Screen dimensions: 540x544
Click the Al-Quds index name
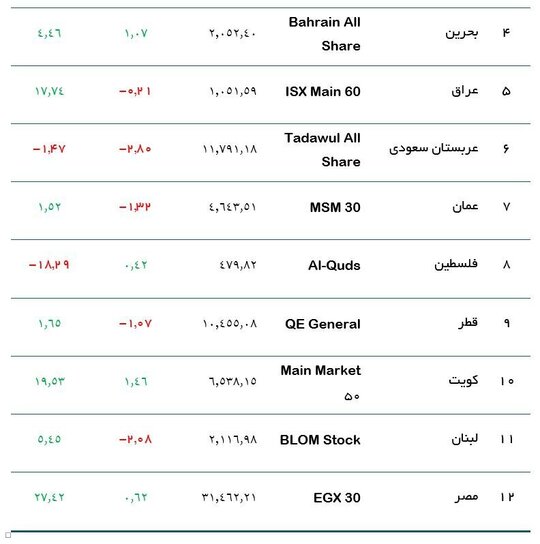334,265
